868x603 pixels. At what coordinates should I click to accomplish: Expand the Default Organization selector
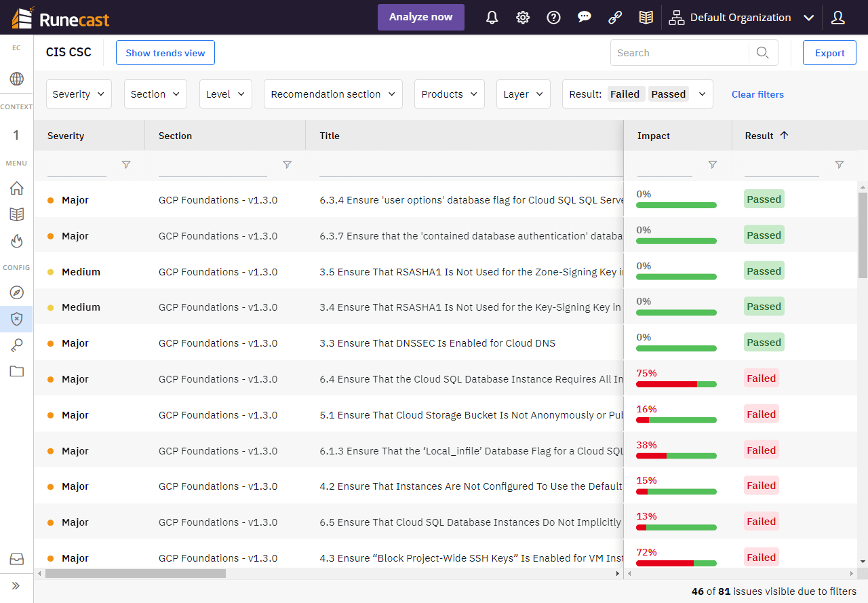click(741, 18)
